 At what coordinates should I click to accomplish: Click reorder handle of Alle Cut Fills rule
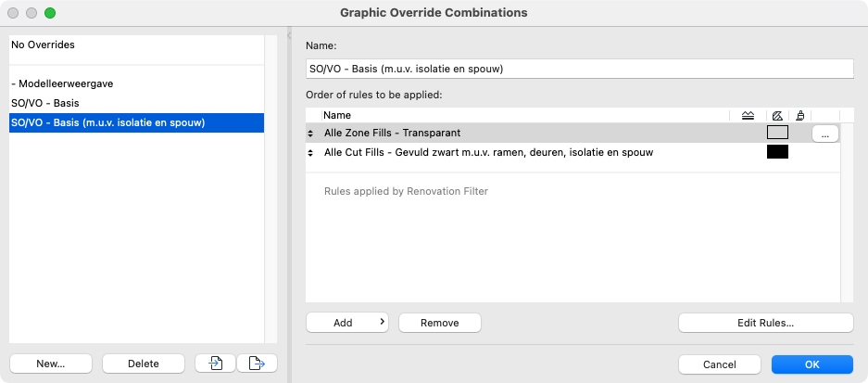tap(310, 152)
